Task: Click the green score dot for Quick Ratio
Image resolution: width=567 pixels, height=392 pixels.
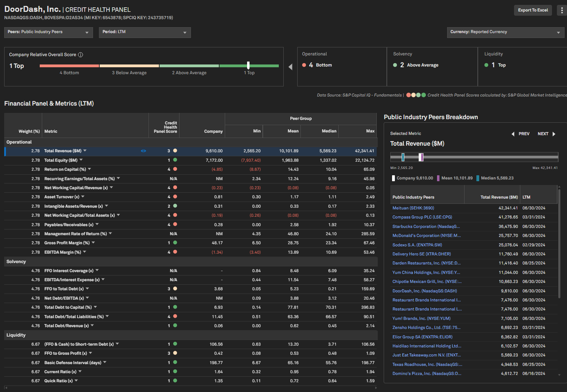Action: pyautogui.click(x=175, y=381)
